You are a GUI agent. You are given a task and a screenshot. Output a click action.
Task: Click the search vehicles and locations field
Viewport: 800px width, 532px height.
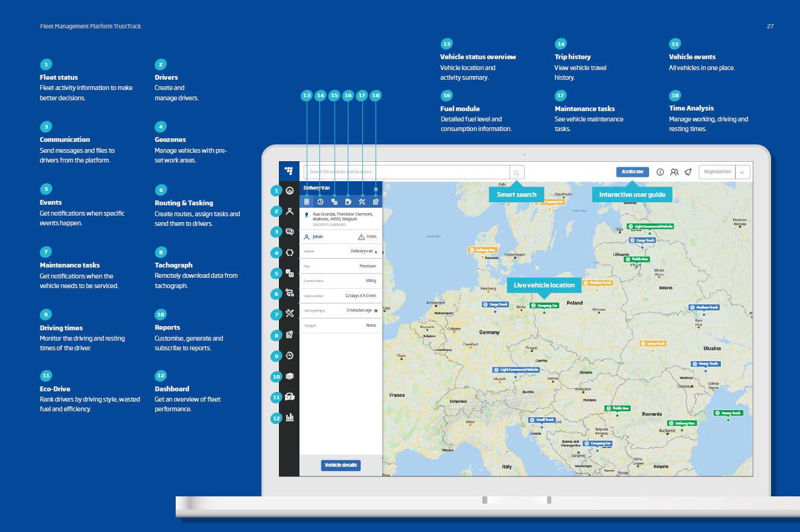[x=407, y=171]
